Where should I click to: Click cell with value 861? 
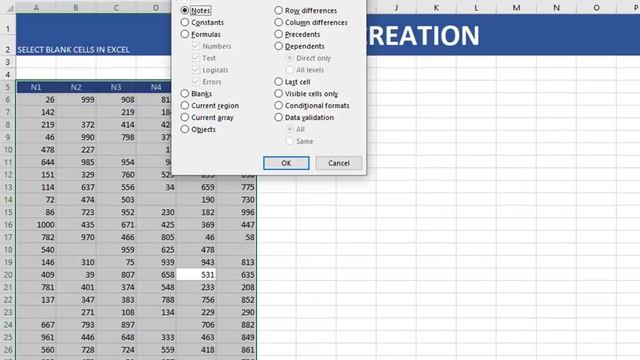click(236, 350)
